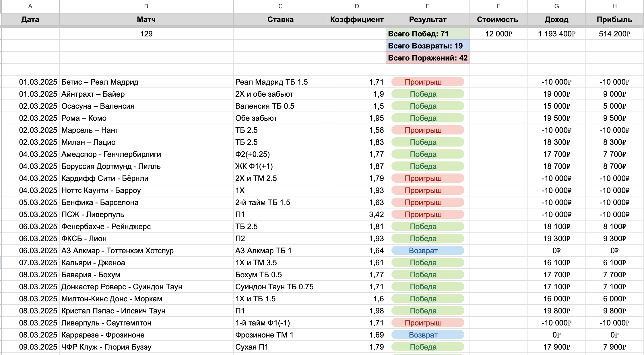Select column B header letter
Viewport: 644px width, 355px height.
[x=146, y=6]
